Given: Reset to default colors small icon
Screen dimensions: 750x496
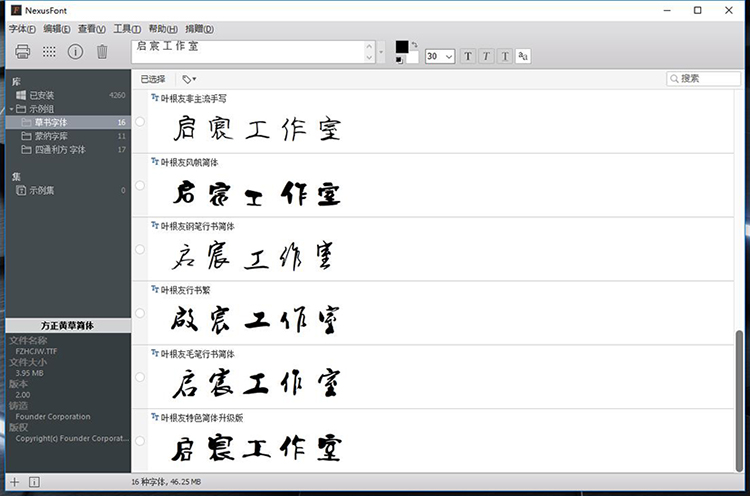Looking at the screenshot, I should [399, 60].
